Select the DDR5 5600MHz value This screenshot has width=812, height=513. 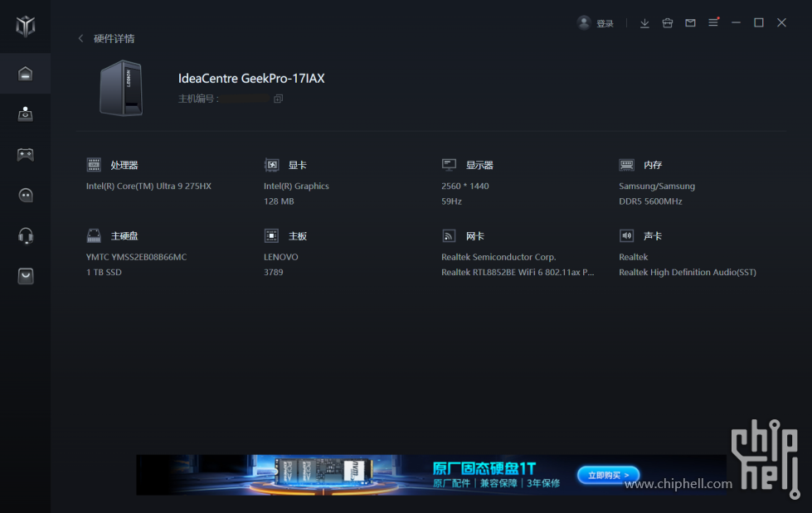click(x=650, y=201)
